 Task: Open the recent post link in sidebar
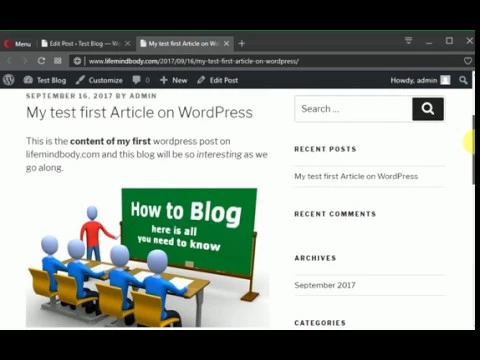(x=356, y=176)
